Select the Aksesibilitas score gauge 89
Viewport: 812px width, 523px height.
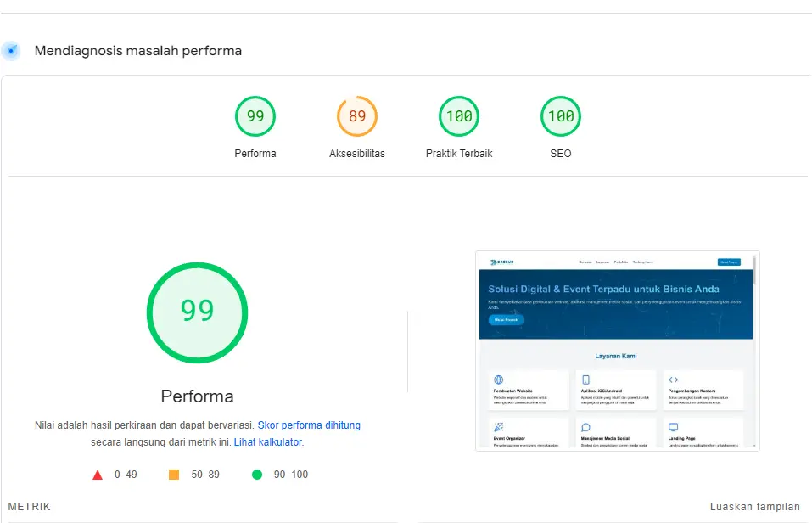357,117
